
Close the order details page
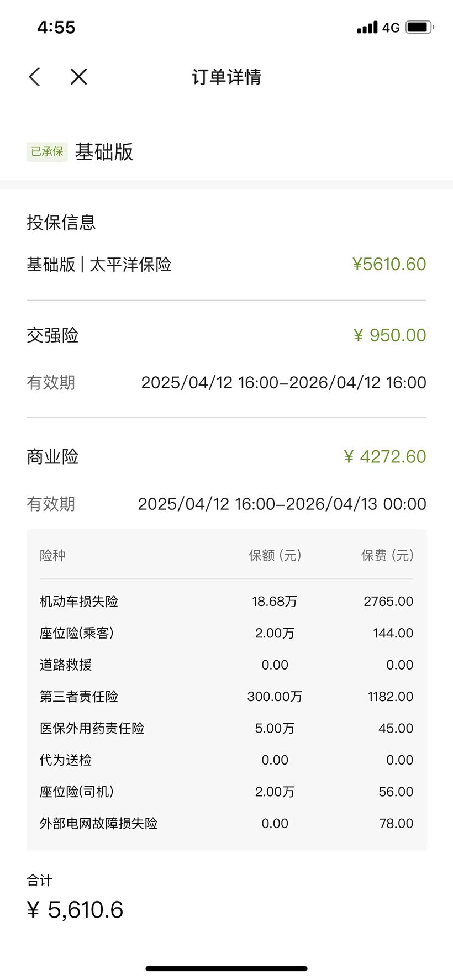[x=79, y=77]
